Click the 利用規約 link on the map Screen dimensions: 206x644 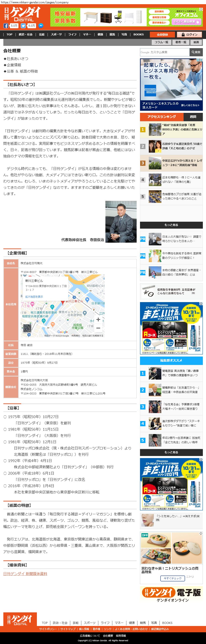tap(76, 336)
